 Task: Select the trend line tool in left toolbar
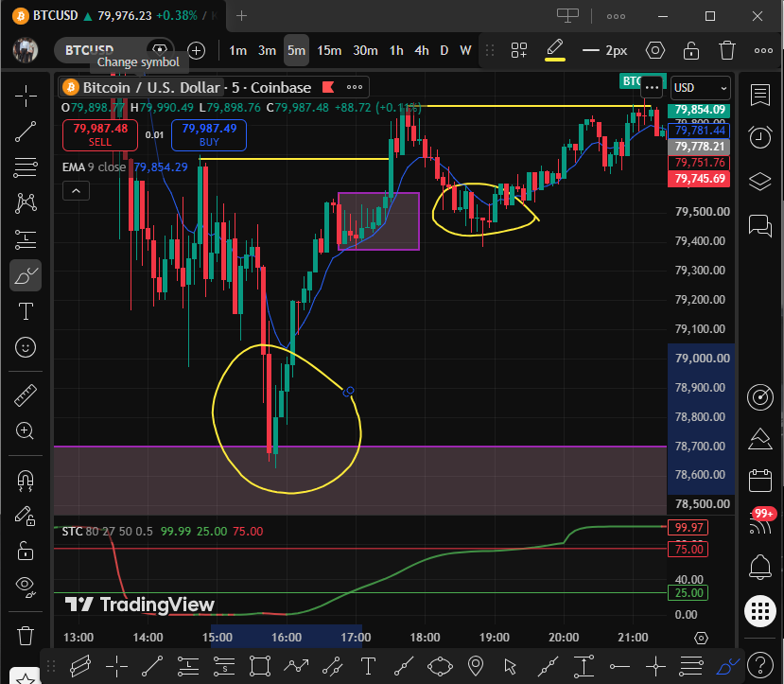(26, 132)
